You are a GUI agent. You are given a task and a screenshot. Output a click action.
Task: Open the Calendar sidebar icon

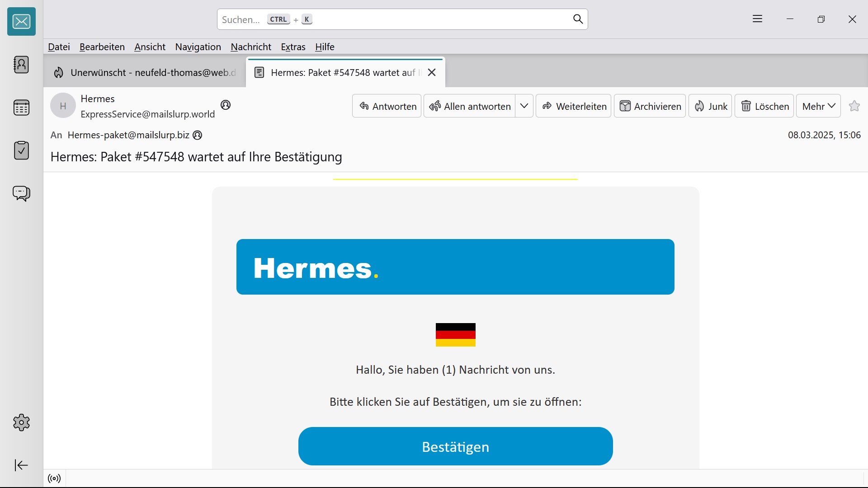(x=21, y=108)
